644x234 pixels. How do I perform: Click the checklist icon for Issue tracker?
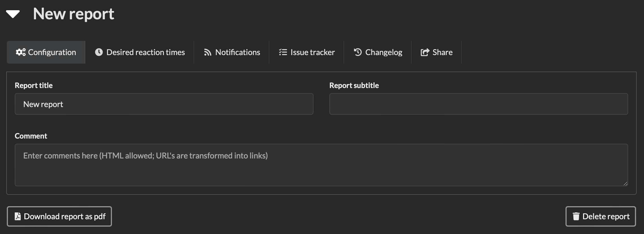(283, 52)
